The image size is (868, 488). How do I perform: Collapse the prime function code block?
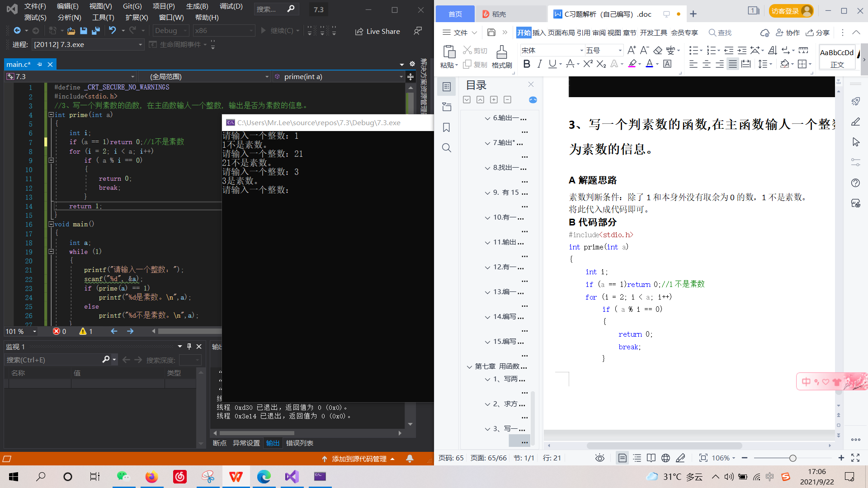click(51, 115)
